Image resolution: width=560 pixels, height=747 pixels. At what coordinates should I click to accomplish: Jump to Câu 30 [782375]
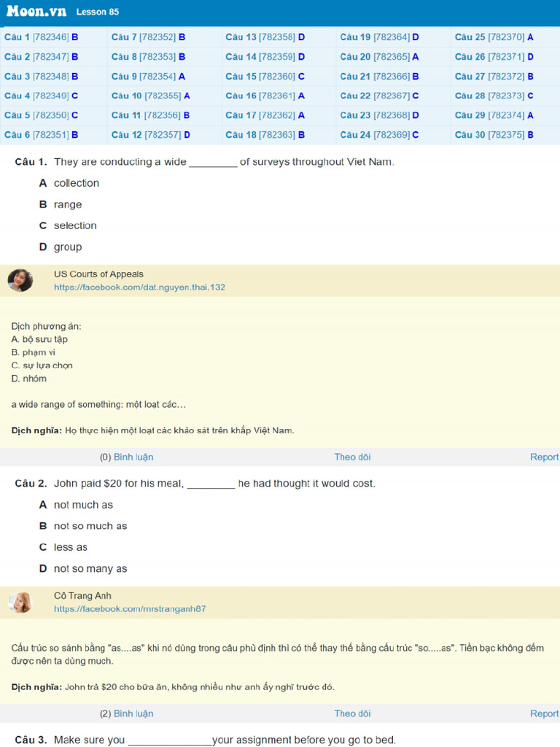(x=494, y=135)
